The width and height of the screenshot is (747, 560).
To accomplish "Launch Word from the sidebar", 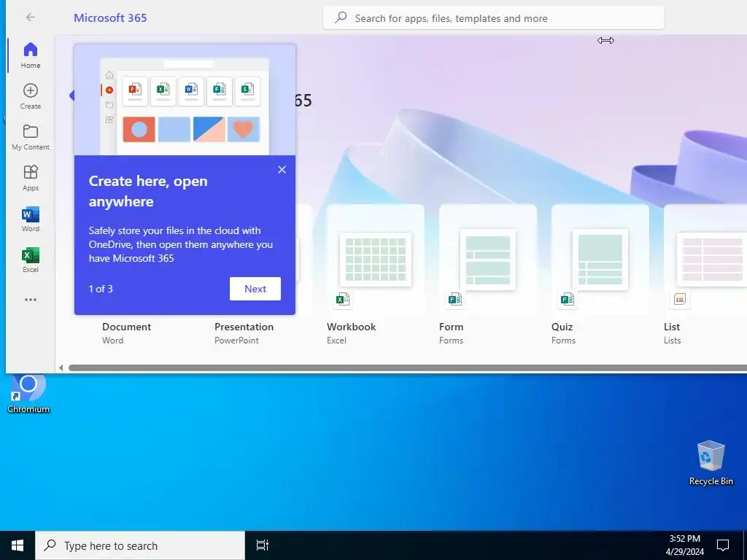I will [31, 219].
